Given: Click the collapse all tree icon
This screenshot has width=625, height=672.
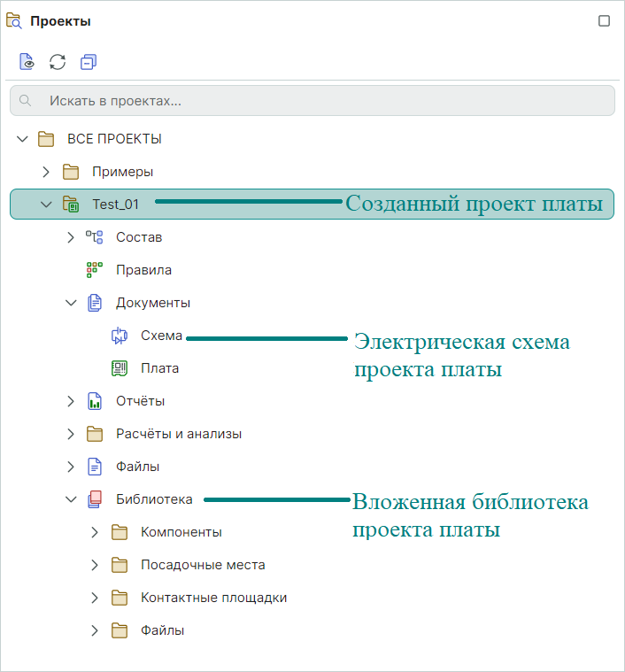Looking at the screenshot, I should [88, 62].
